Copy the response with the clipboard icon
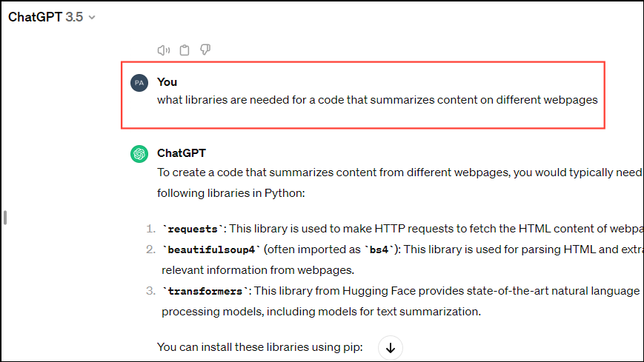644x362 pixels. [x=185, y=50]
